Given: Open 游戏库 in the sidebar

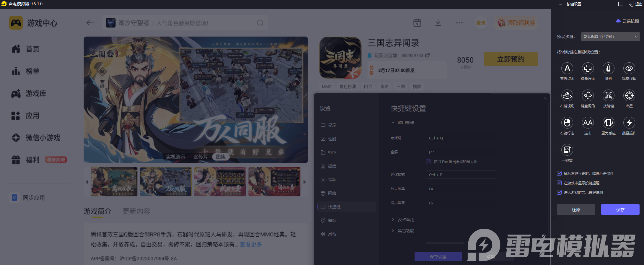Looking at the screenshot, I should point(29,93).
